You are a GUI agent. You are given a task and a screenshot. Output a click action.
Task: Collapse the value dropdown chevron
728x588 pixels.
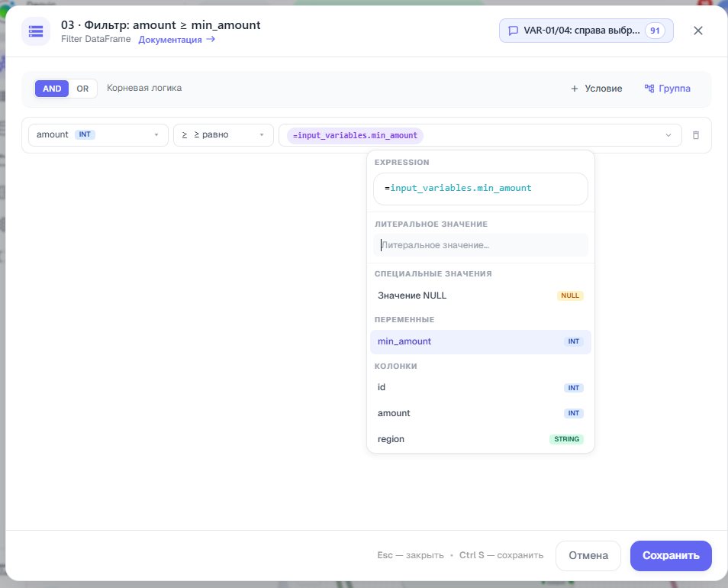click(x=668, y=135)
